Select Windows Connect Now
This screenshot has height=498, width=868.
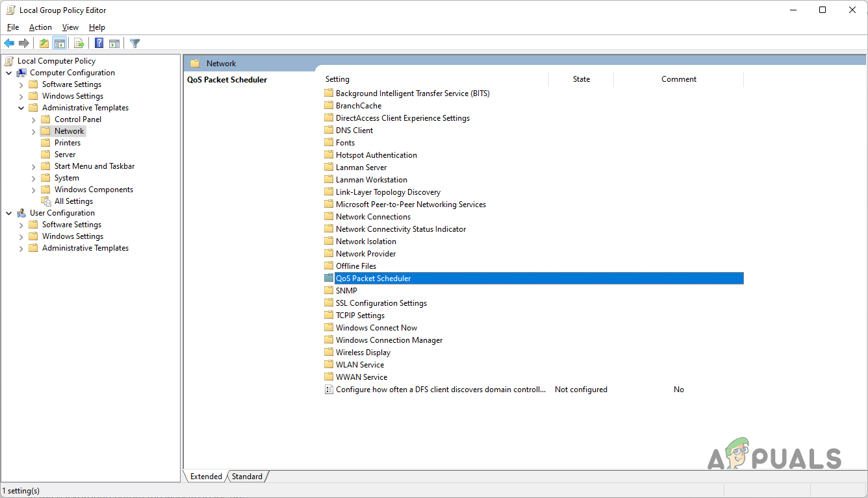[x=376, y=328]
